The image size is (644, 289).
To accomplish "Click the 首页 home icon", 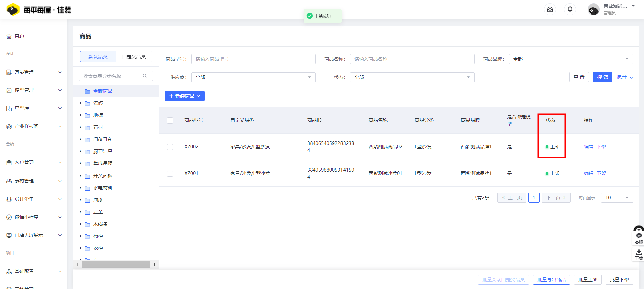I will [x=9, y=36].
